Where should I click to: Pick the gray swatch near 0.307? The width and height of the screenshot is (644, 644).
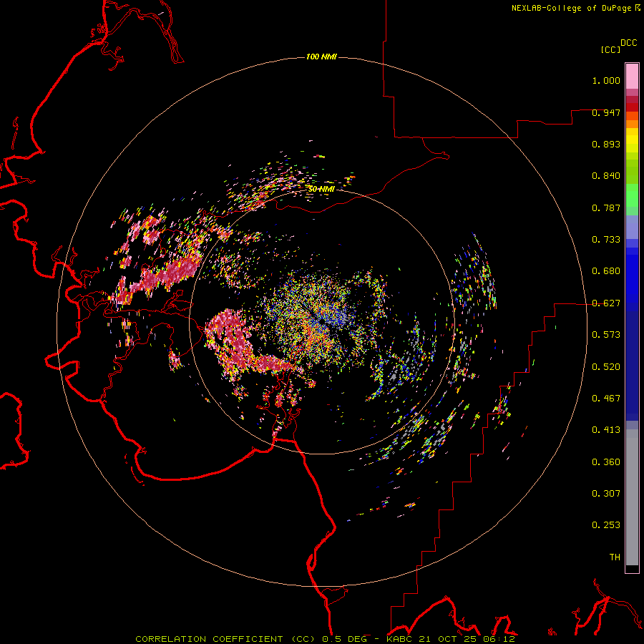click(632, 501)
